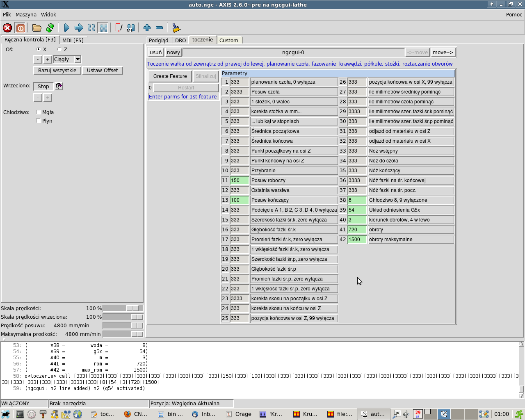Image resolution: width=525 pixels, height=420 pixels.
Task: Click Posuw kończący value field 100
Action: 240,200
